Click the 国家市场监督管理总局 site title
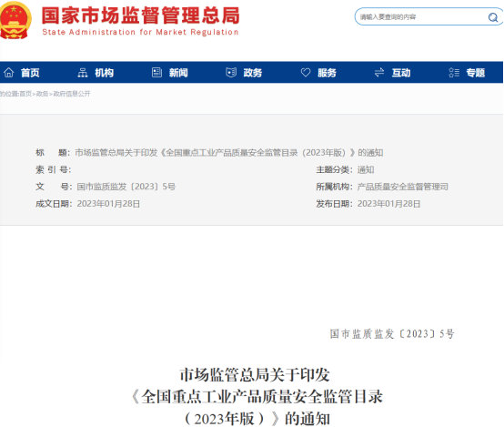Image resolution: width=504 pixels, height=427 pixels. coord(140,15)
